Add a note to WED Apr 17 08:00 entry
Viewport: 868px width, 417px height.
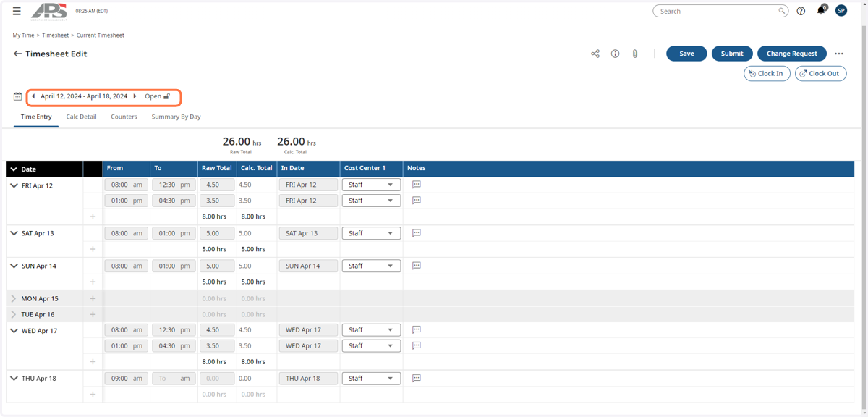click(417, 329)
